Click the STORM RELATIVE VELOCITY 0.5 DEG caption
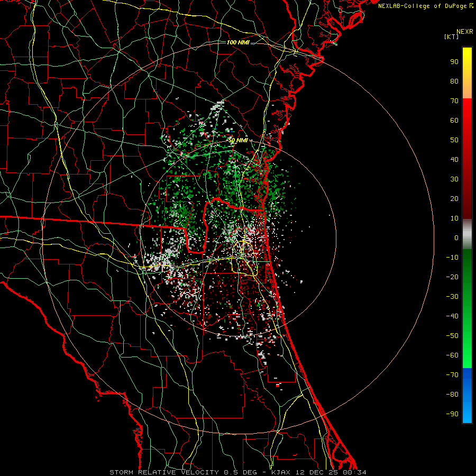 183,472
